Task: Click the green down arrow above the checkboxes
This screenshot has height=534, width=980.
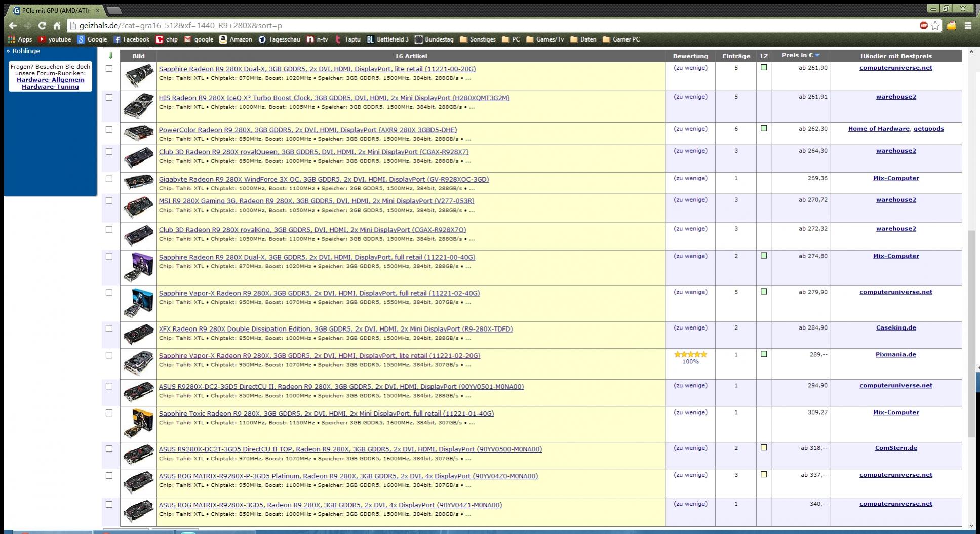Action: tap(111, 56)
